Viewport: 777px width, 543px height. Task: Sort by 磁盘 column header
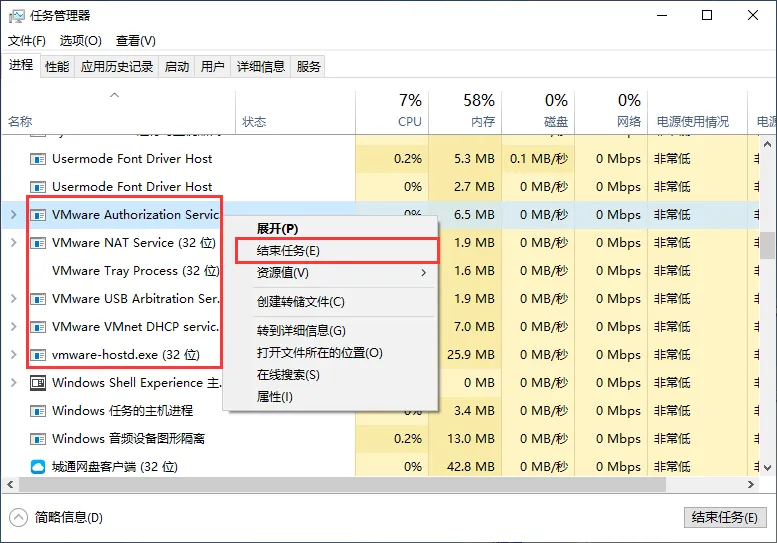[x=538, y=113]
